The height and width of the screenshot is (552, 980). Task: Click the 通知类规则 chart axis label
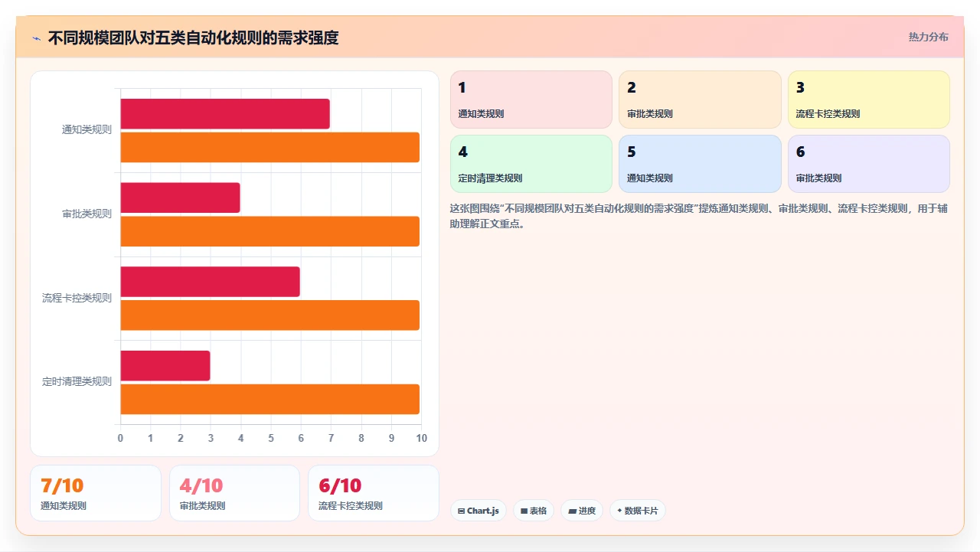[87, 130]
